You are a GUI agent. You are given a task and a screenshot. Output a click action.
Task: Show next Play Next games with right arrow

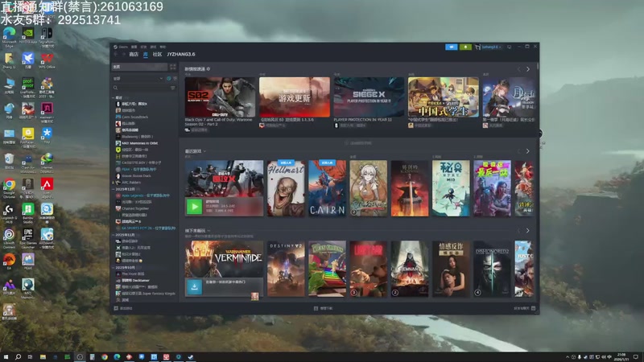pos(528,231)
